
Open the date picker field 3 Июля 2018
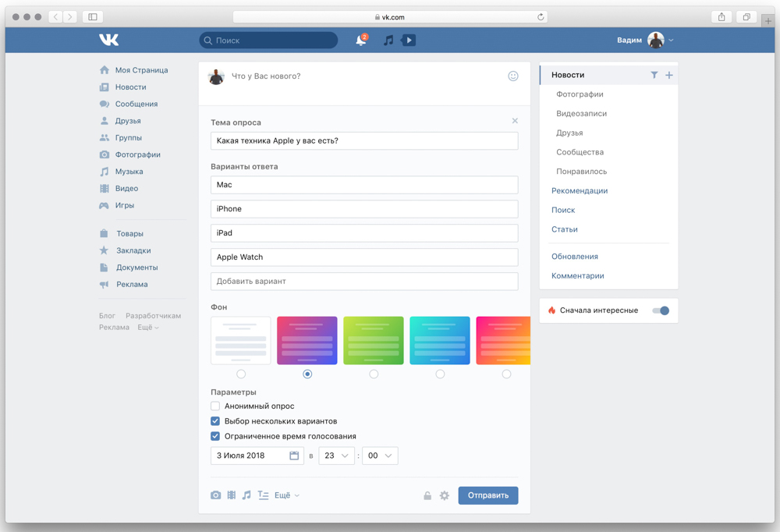tap(257, 456)
